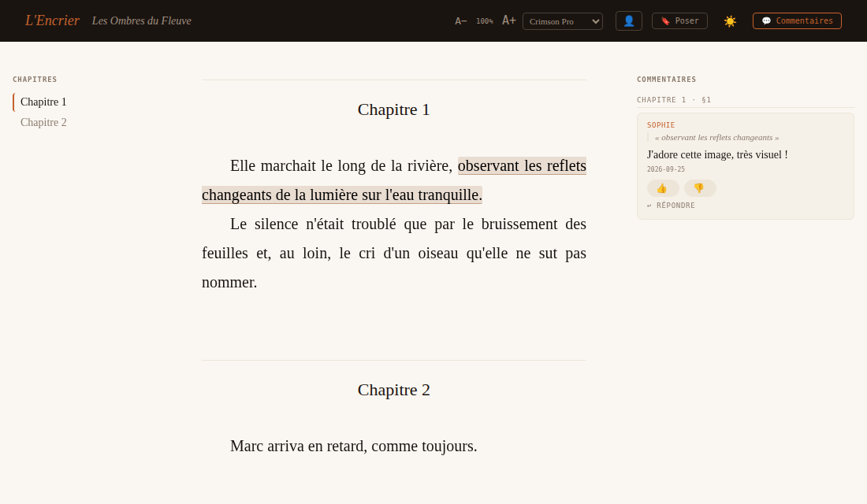
Task: Toggle the sun light-mode theme icon
Action: click(730, 21)
